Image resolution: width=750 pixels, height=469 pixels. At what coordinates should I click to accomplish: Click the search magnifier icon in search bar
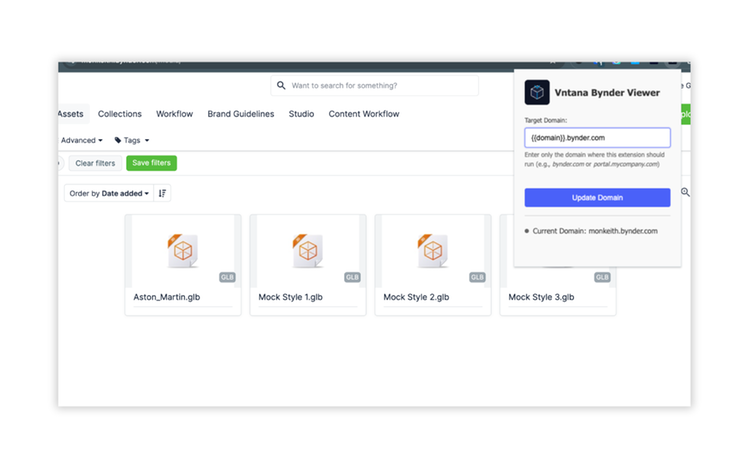(281, 86)
